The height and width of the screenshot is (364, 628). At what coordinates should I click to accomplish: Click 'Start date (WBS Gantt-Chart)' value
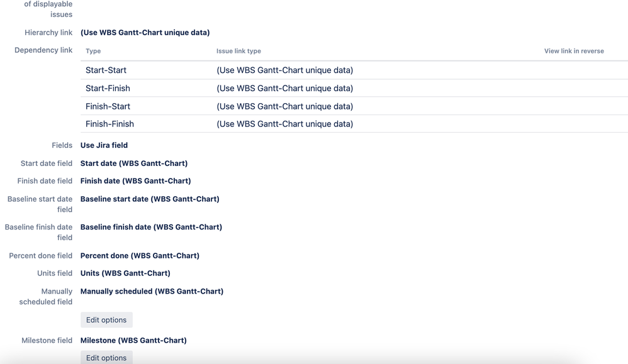click(134, 163)
